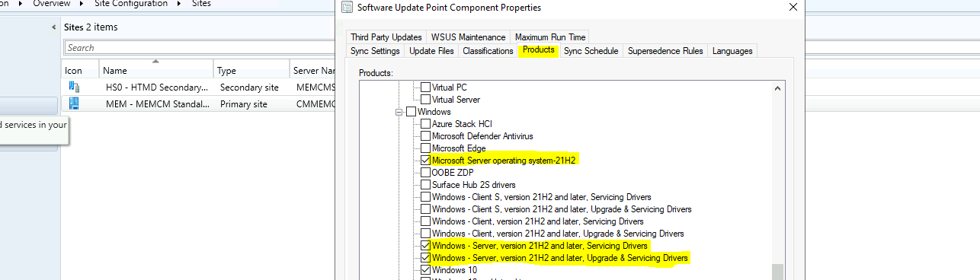The width and height of the screenshot is (980, 280).
Task: Close the Software Update Point properties dialog
Action: click(793, 8)
